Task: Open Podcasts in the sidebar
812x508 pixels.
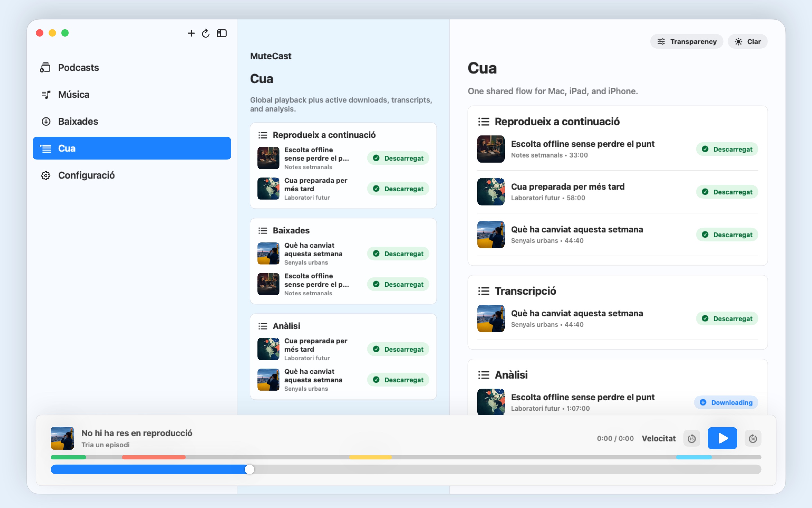Action: [132, 67]
